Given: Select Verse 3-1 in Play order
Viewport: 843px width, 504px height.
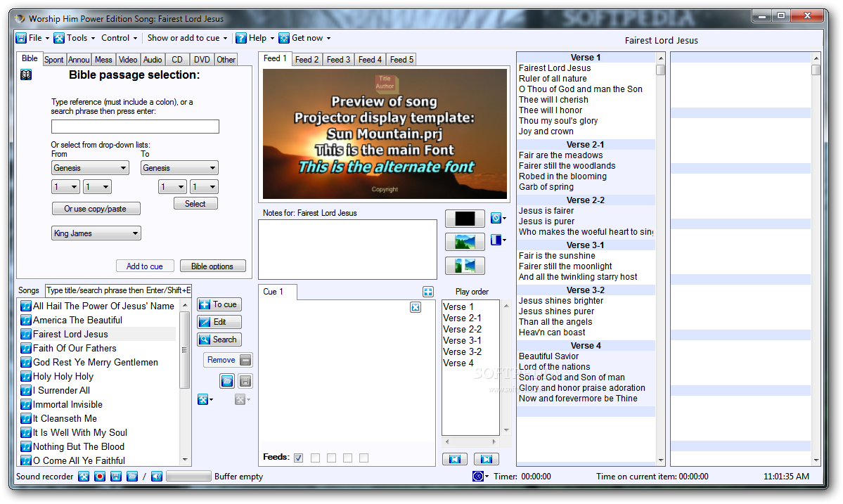Looking at the screenshot, I should [462, 341].
